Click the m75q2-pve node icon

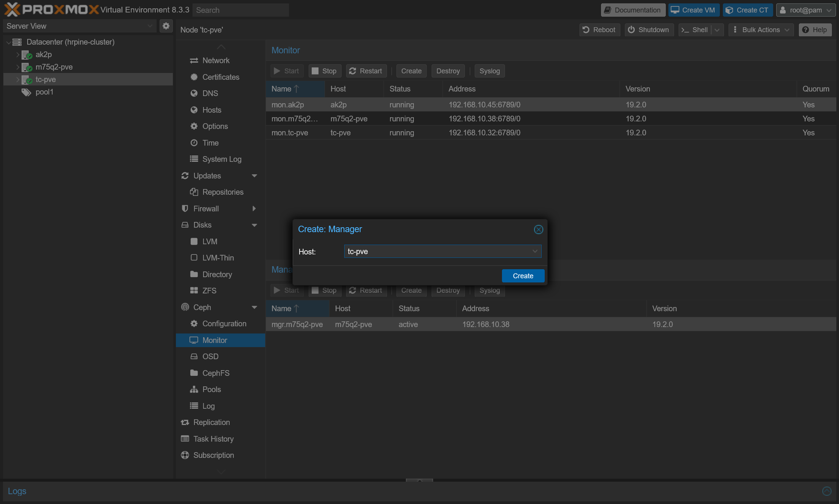point(26,67)
